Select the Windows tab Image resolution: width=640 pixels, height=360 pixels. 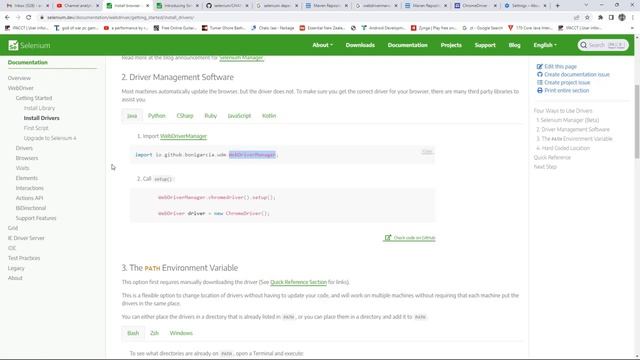181,333
